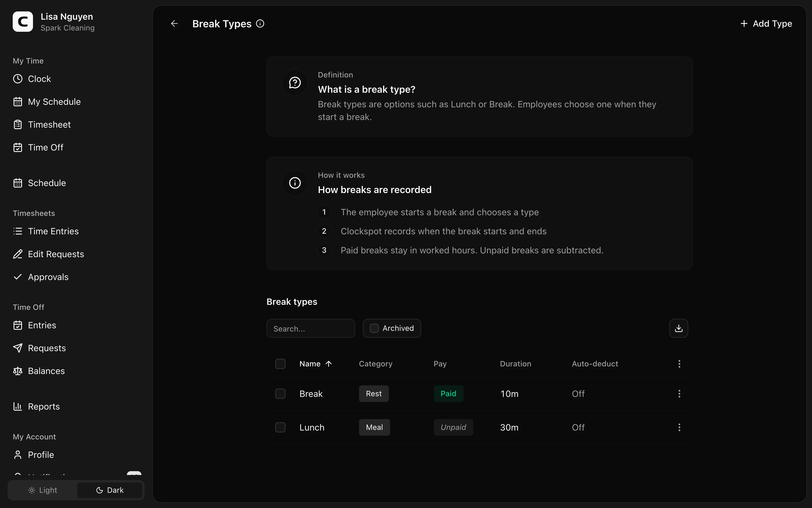812x508 pixels.
Task: Click the Lunch name cell
Action: (312, 427)
